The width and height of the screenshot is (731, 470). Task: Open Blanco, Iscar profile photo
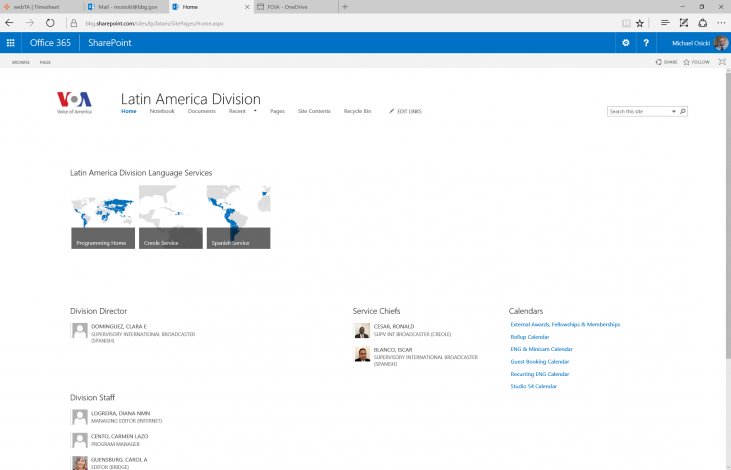click(362, 354)
